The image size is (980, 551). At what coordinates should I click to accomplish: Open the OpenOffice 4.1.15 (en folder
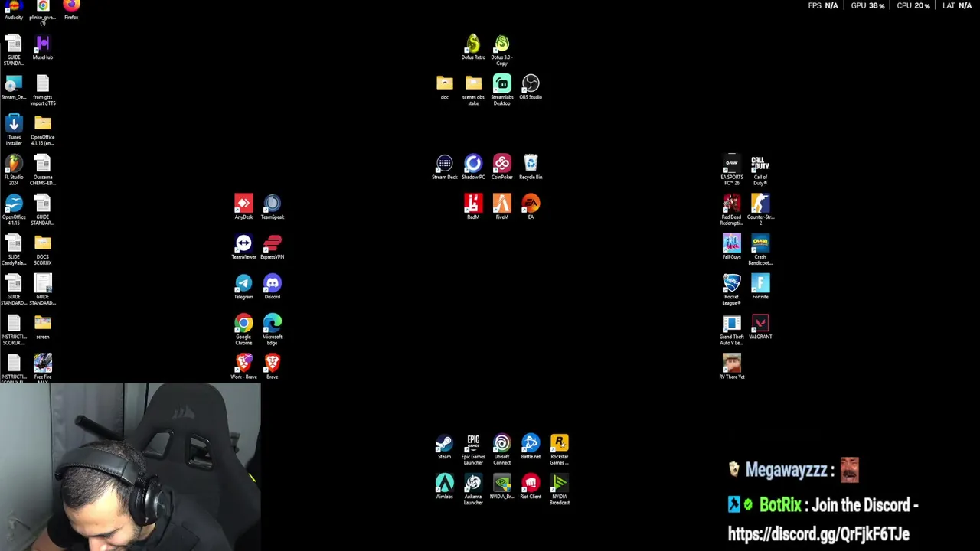[x=43, y=130]
